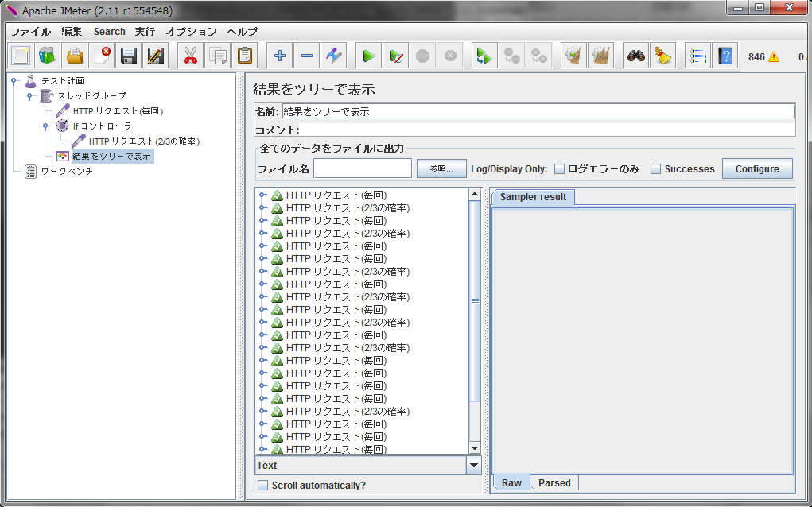This screenshot has height=507, width=812.
Task: Tick the Successes checkbox
Action: pos(655,168)
